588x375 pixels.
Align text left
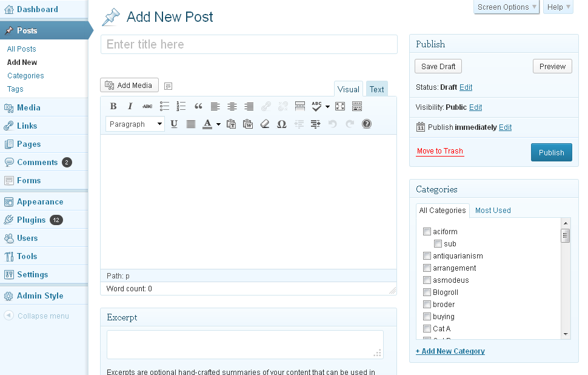tap(215, 106)
